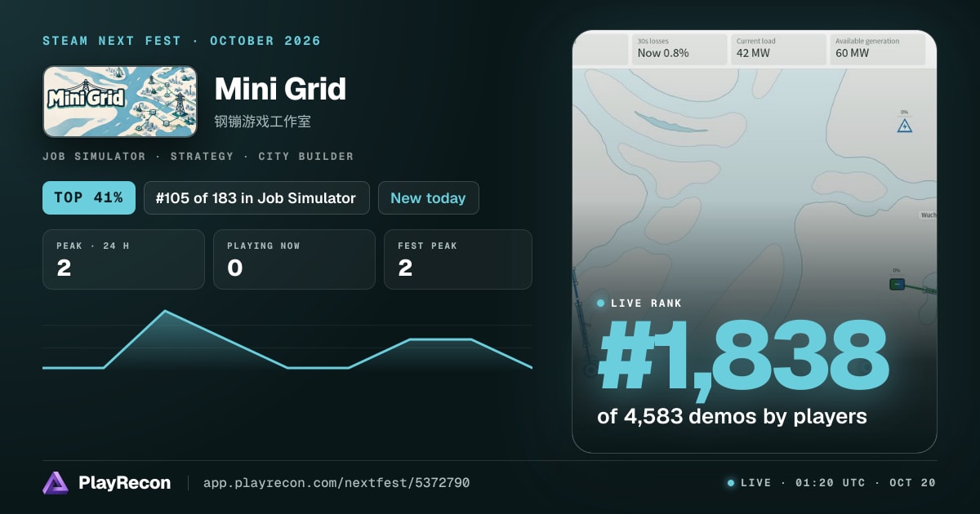Click the STRATEGY genre tag
980x514 pixels.
(x=203, y=156)
